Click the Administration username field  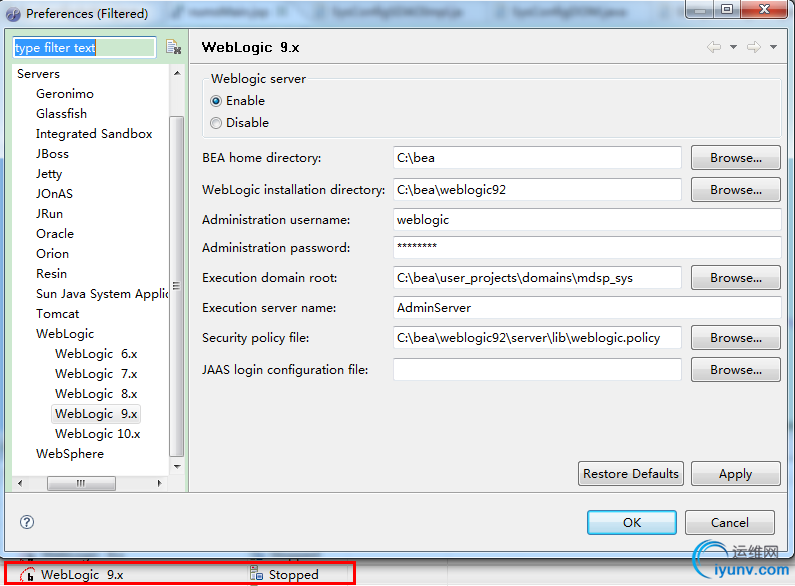(x=587, y=219)
